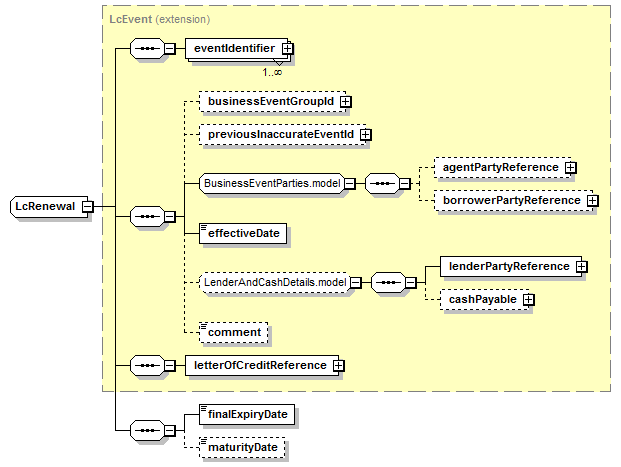Screen dimensions: 621x467
Task: Select the letterOfCreditReference element
Action: [262, 365]
